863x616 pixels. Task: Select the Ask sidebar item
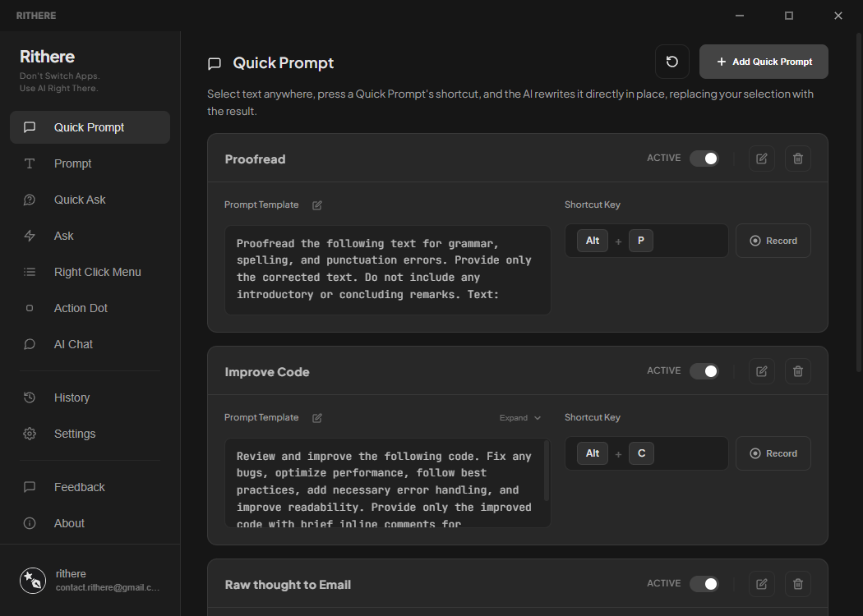tap(90, 236)
